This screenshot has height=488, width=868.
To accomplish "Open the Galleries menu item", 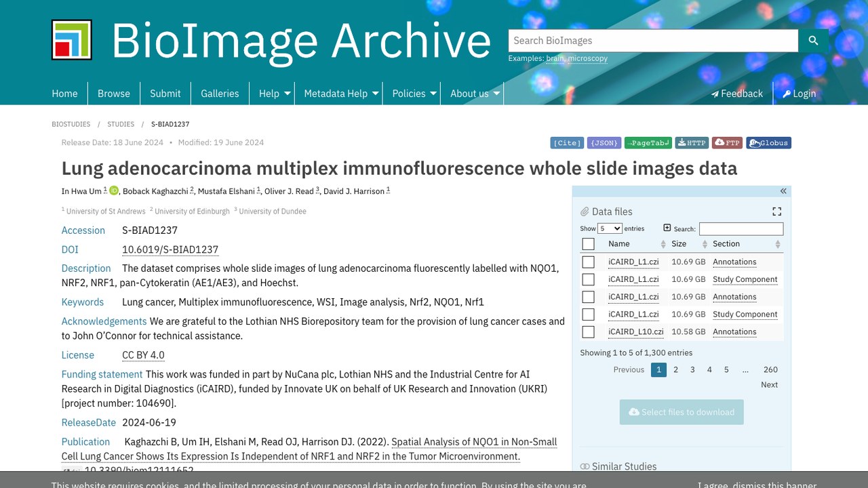I will 220,94.
